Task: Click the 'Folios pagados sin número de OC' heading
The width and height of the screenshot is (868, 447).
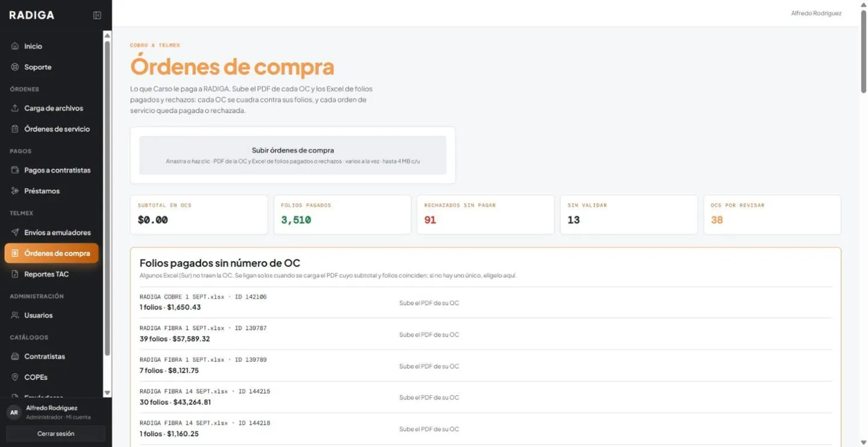Action: (x=220, y=263)
